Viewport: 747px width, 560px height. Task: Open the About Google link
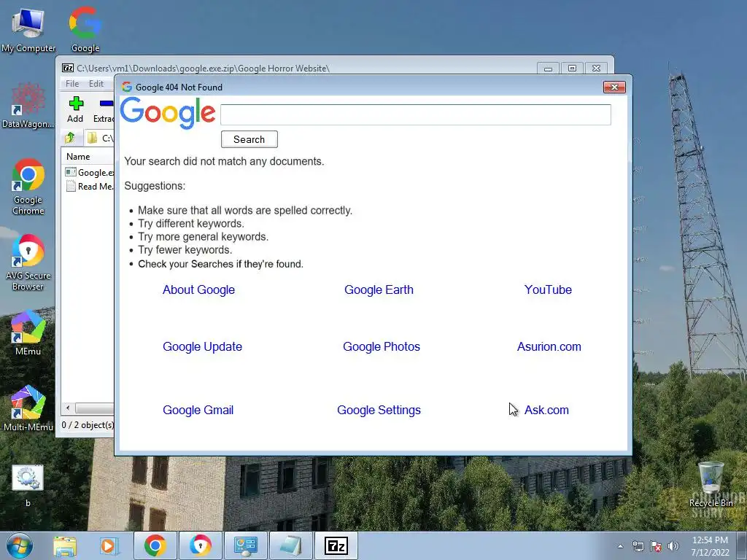(198, 289)
